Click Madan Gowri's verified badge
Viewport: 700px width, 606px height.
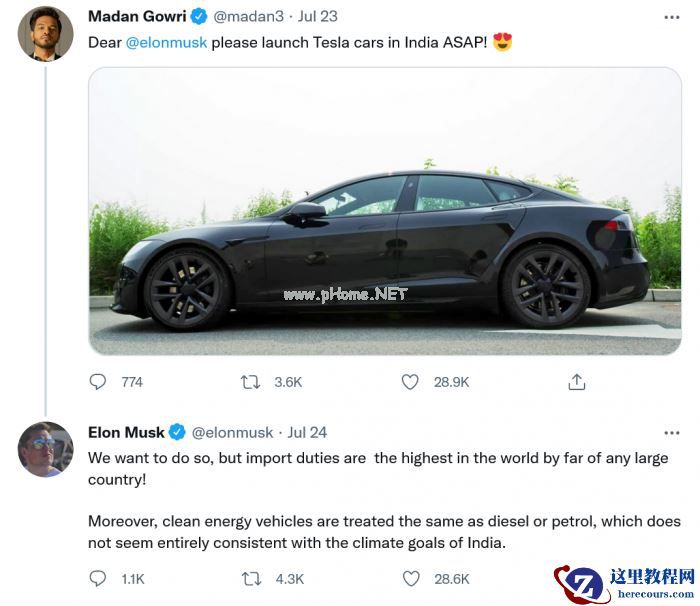tap(199, 17)
